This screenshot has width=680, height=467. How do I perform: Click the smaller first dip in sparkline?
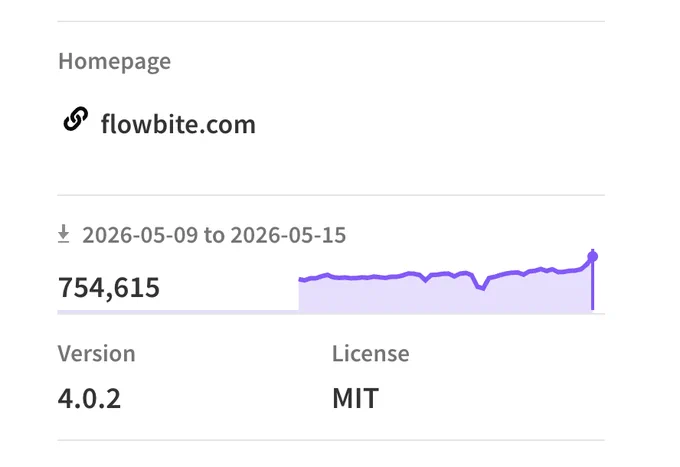point(425,280)
